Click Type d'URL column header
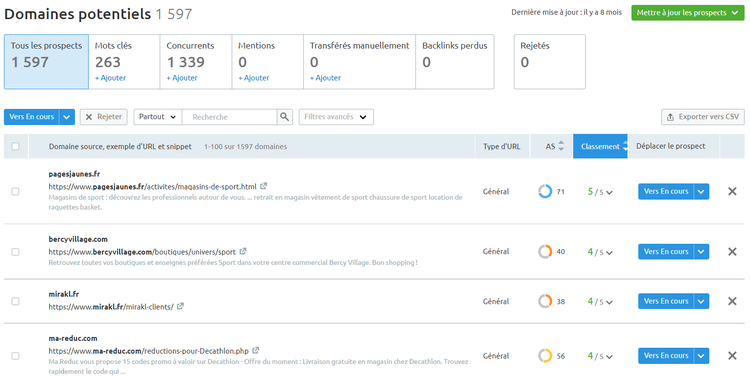 (x=501, y=146)
